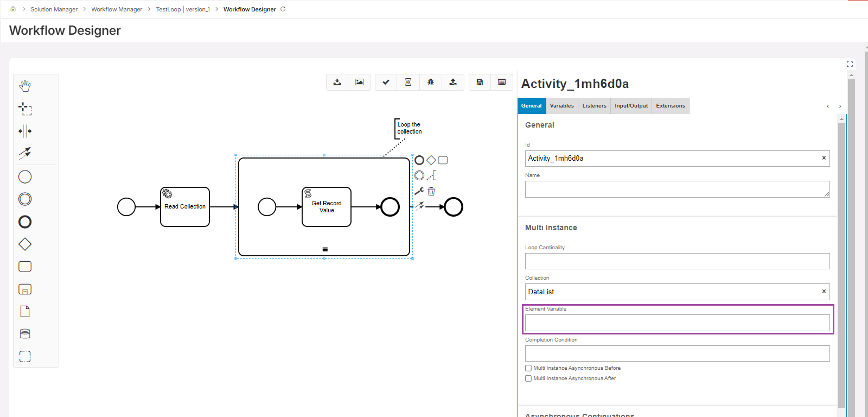This screenshot has height=417, width=868.
Task: Append intermediate event from context pad
Action: coord(419,175)
